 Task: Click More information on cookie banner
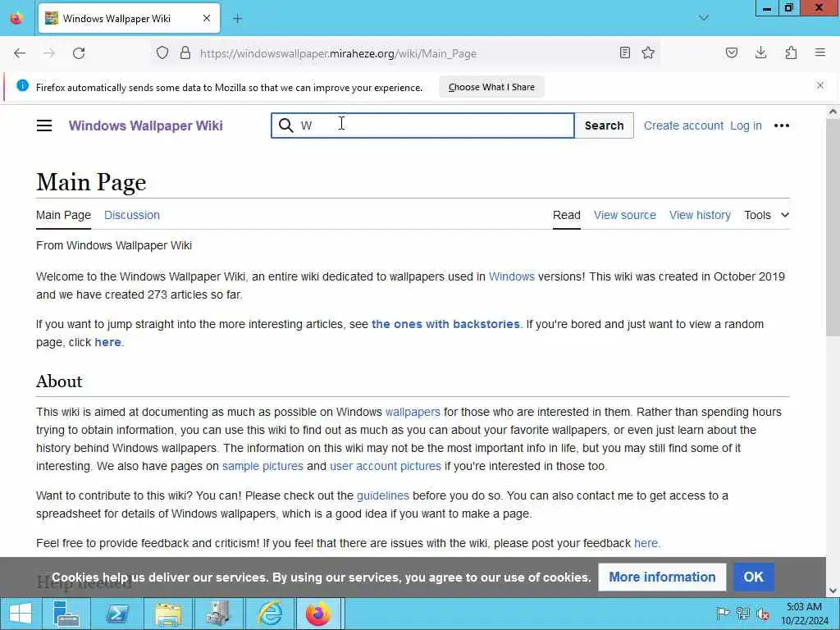pyautogui.click(x=662, y=577)
